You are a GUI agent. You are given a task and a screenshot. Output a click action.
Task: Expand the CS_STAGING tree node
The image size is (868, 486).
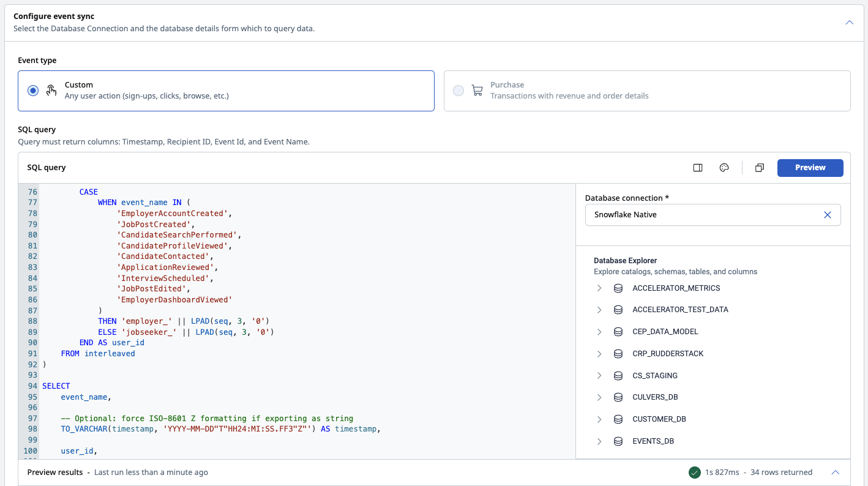(599, 376)
